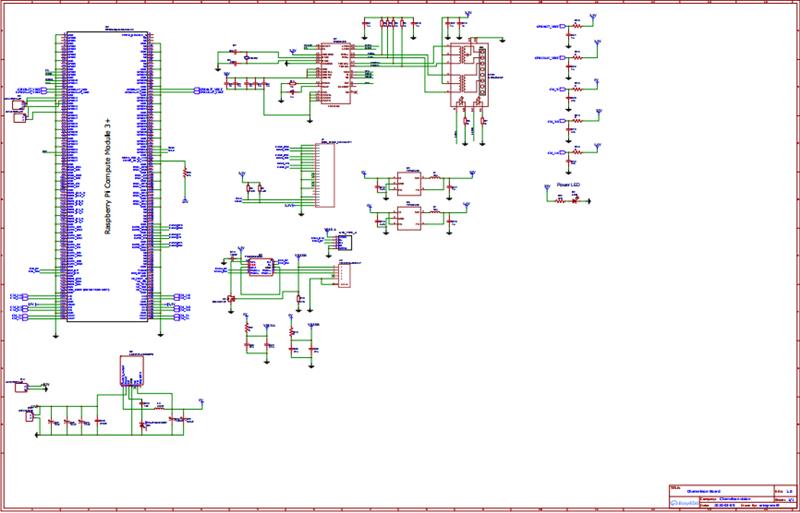Click the title block table at the bottom right

732,495
